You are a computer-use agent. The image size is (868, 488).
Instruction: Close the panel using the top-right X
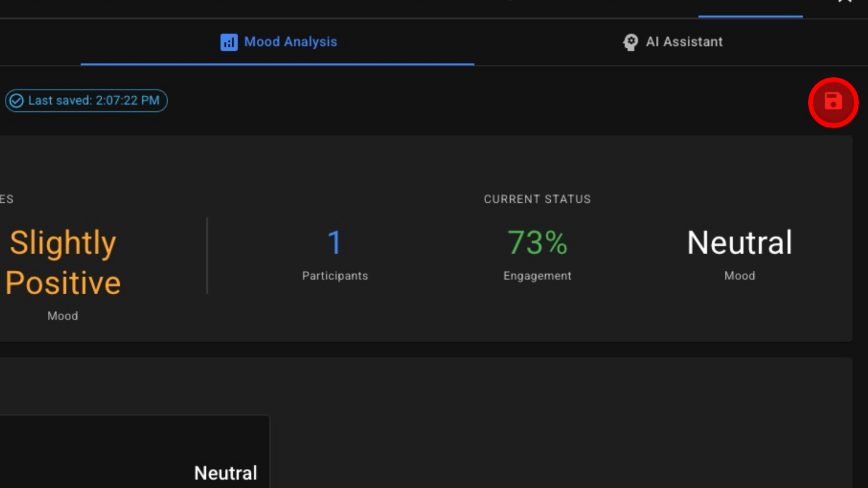[x=845, y=1]
